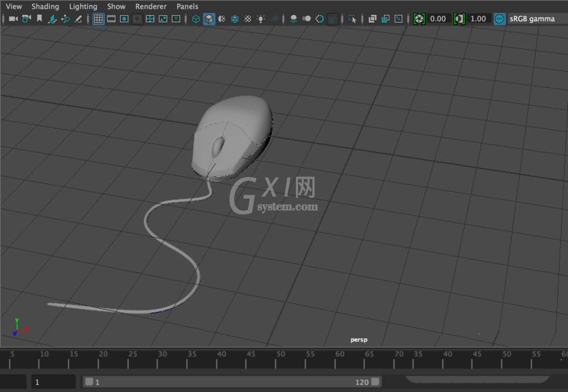
Task: Open the View panel menu
Action: [14, 6]
